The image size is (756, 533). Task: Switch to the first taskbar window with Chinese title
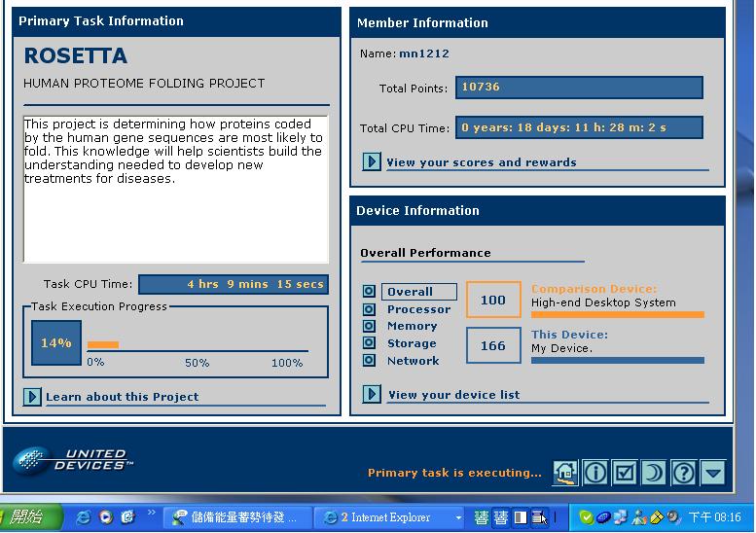236,517
